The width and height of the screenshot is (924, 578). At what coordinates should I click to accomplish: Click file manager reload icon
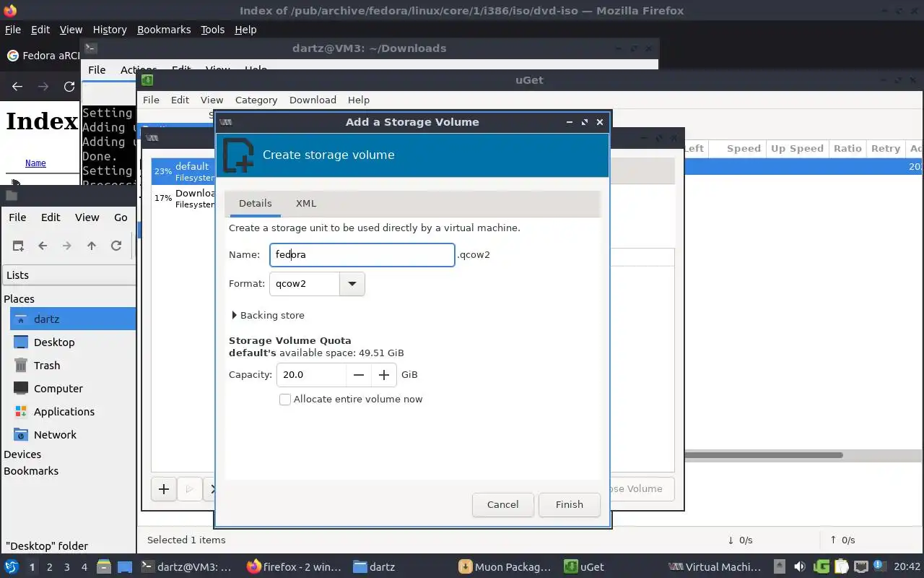coord(116,246)
